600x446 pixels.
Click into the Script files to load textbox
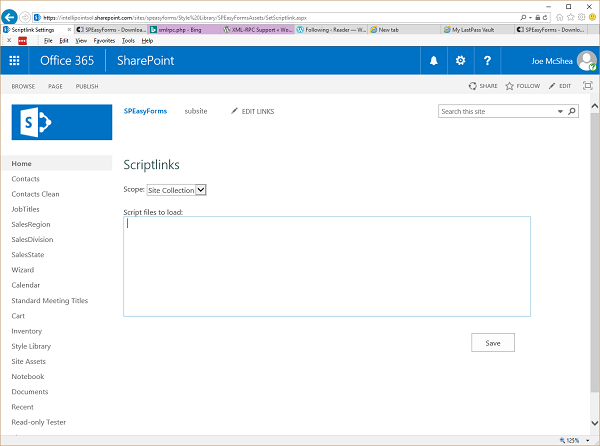click(x=327, y=266)
